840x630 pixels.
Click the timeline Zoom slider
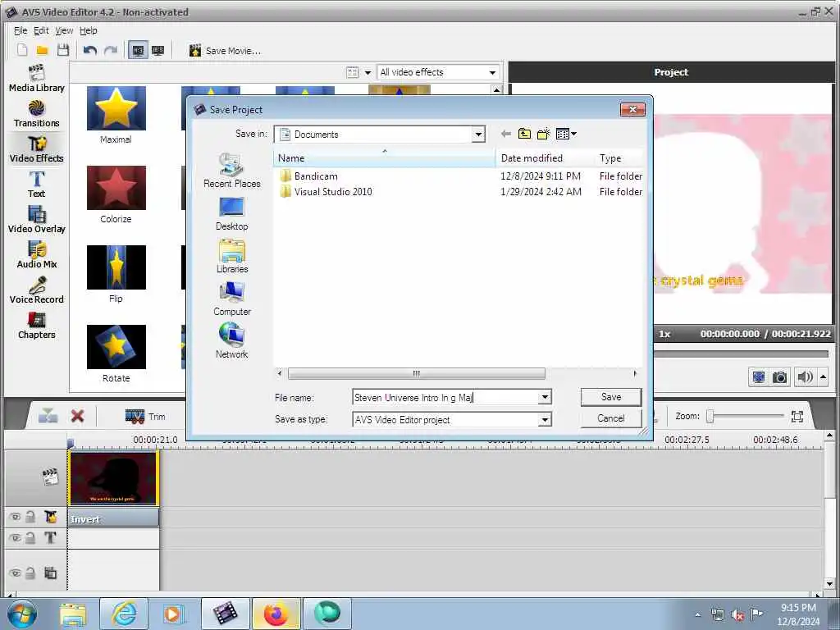(x=746, y=416)
